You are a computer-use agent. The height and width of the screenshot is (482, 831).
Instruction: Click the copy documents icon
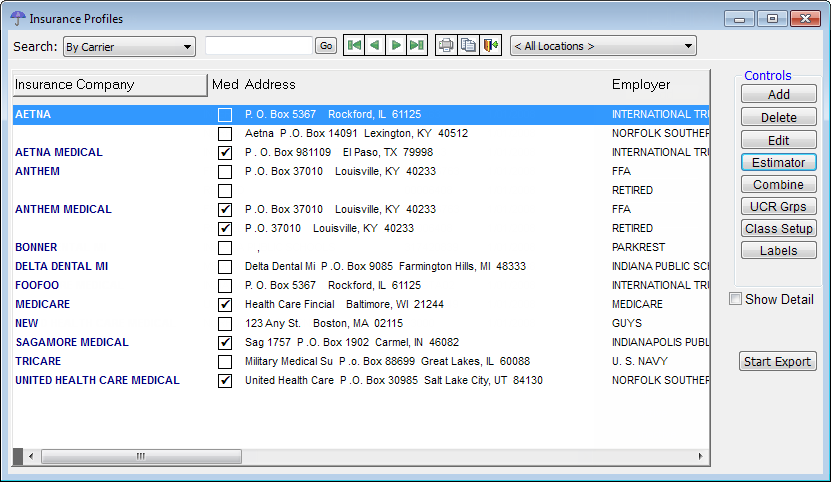click(x=468, y=46)
